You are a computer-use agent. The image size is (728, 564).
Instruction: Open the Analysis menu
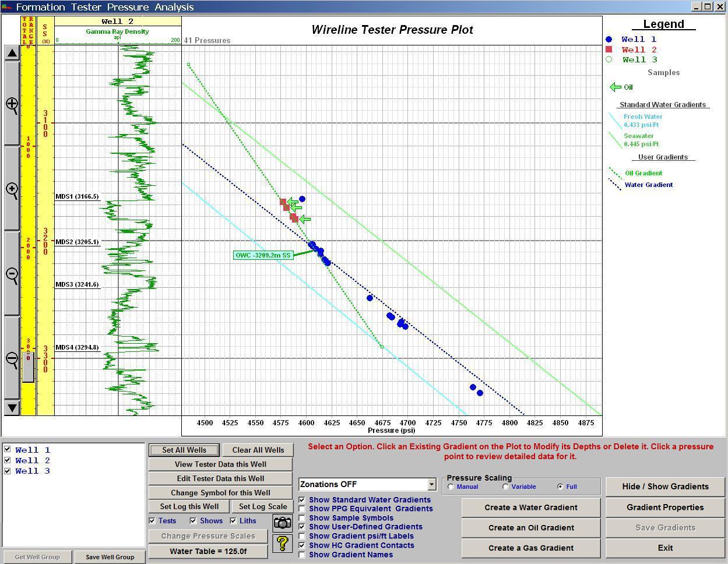(x=174, y=8)
